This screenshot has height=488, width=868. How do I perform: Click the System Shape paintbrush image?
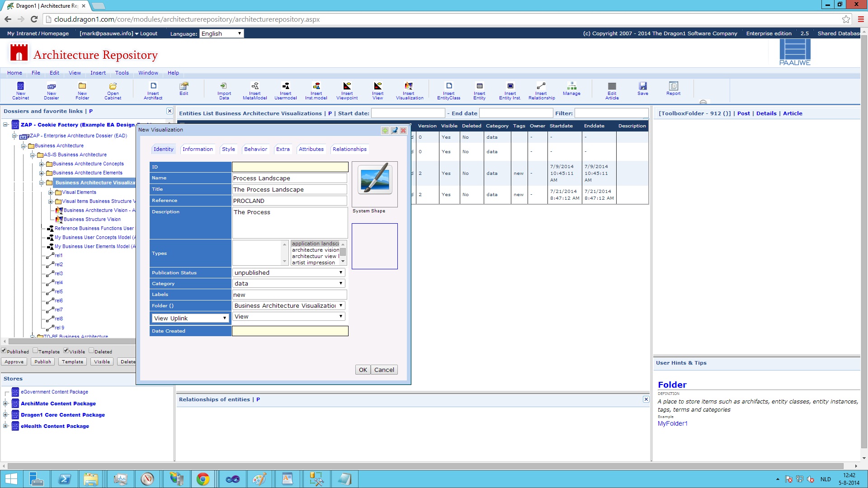coord(375,178)
